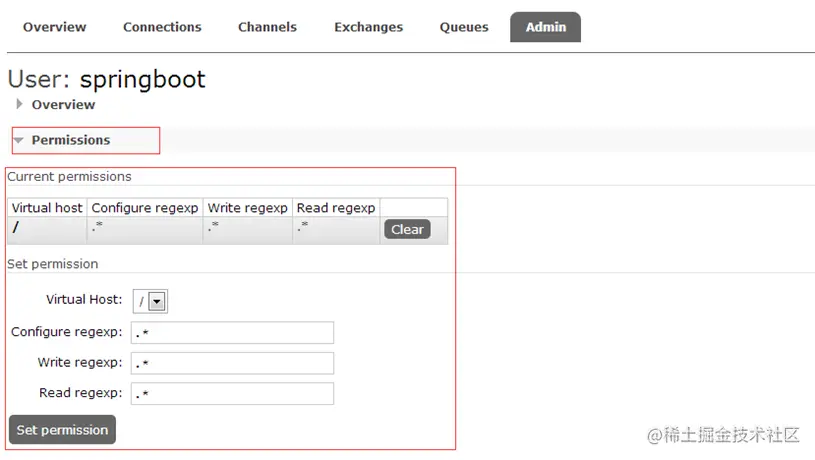Select the Read regexp input box
The height and width of the screenshot is (460, 815).
(x=232, y=393)
